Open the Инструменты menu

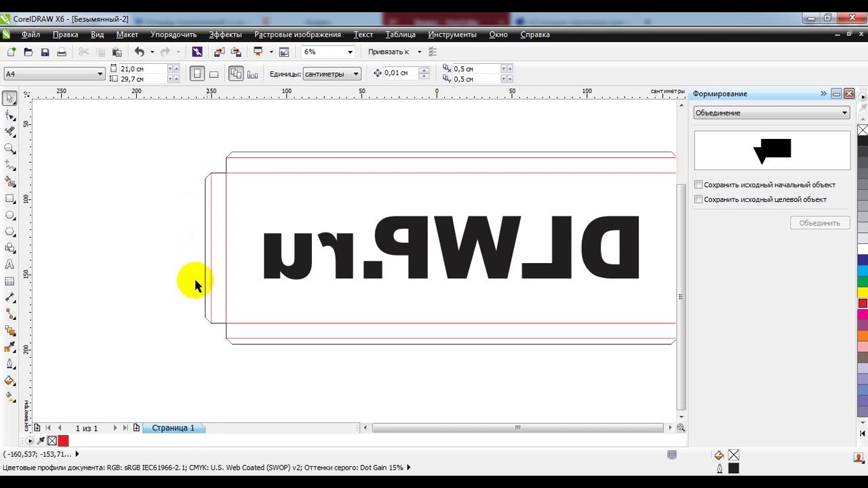(452, 34)
